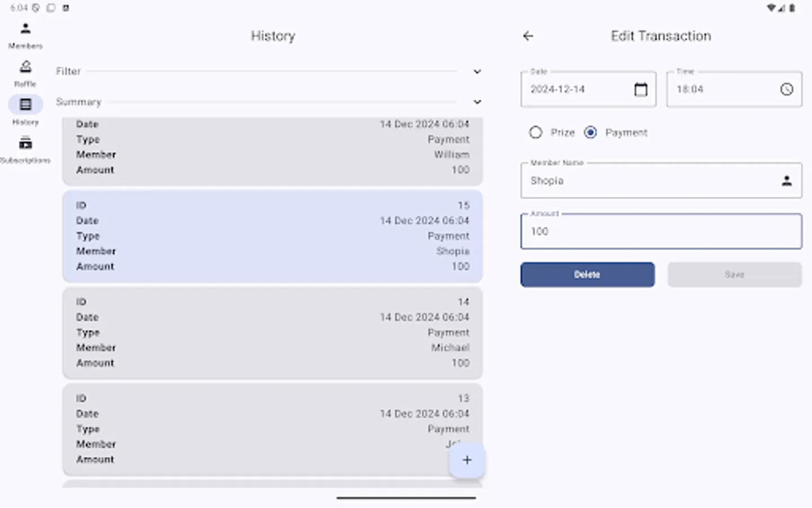Expand the Summary section chevron
This screenshot has width=812, height=508.
(477, 102)
